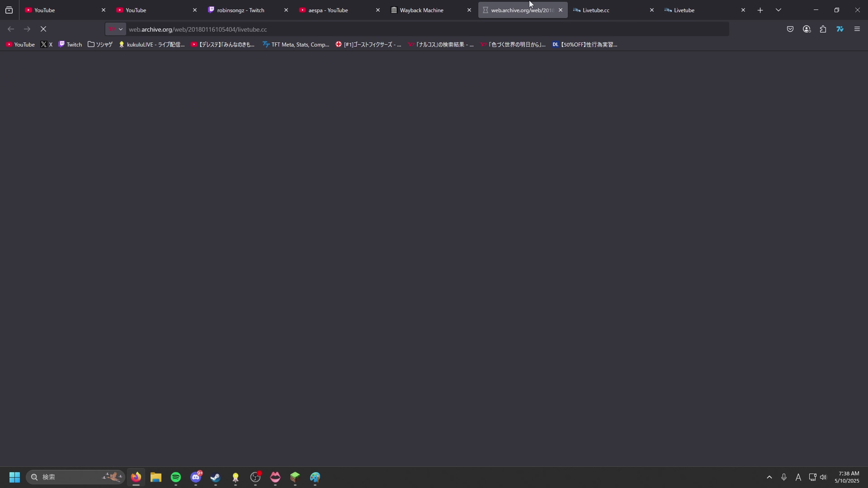Open the ソシャゲ bookmarks folder
868x488 pixels.
click(100, 44)
